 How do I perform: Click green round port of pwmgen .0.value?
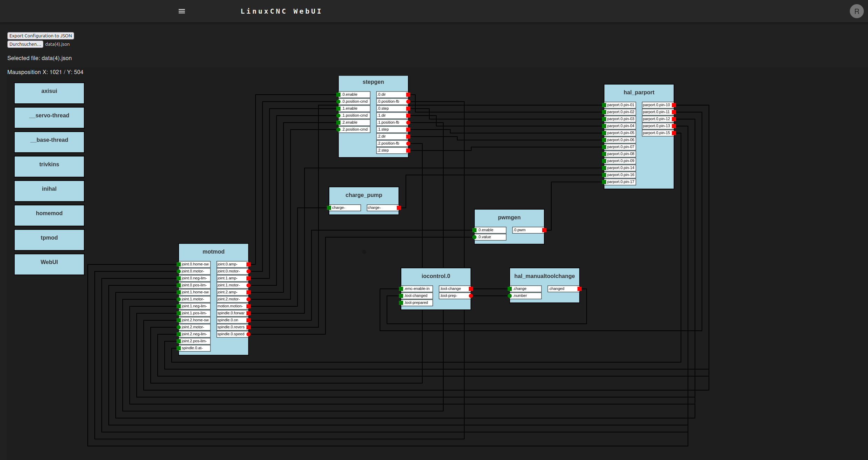point(474,237)
